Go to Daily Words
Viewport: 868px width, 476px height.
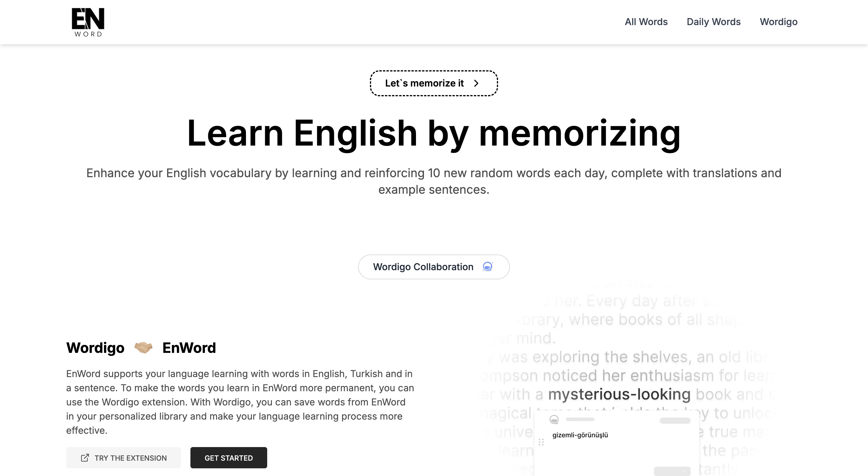click(713, 22)
